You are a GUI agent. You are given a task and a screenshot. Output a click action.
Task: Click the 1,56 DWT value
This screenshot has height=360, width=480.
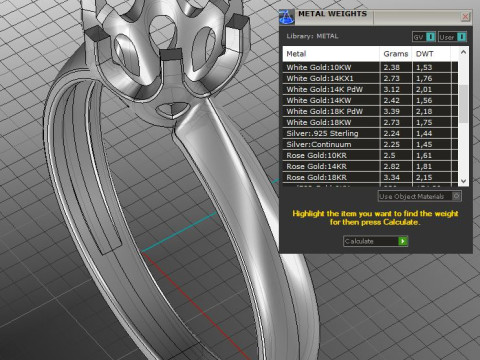click(424, 100)
